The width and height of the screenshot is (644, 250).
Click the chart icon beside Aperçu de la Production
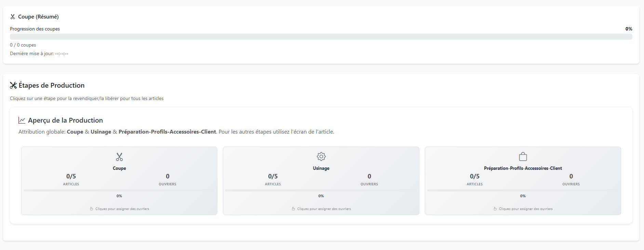22,120
